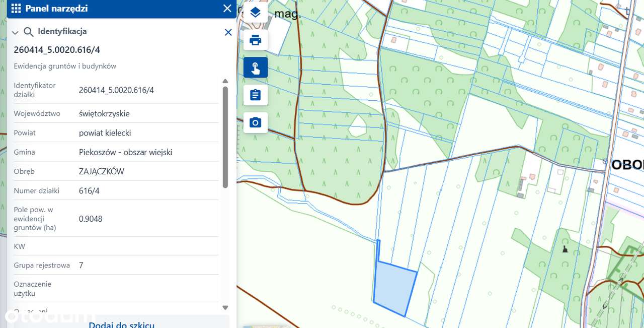Click the camera screenshot icon
644x328 pixels.
point(256,122)
